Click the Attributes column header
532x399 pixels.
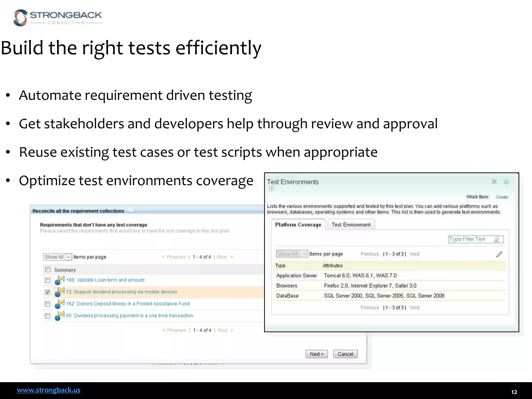[333, 265]
